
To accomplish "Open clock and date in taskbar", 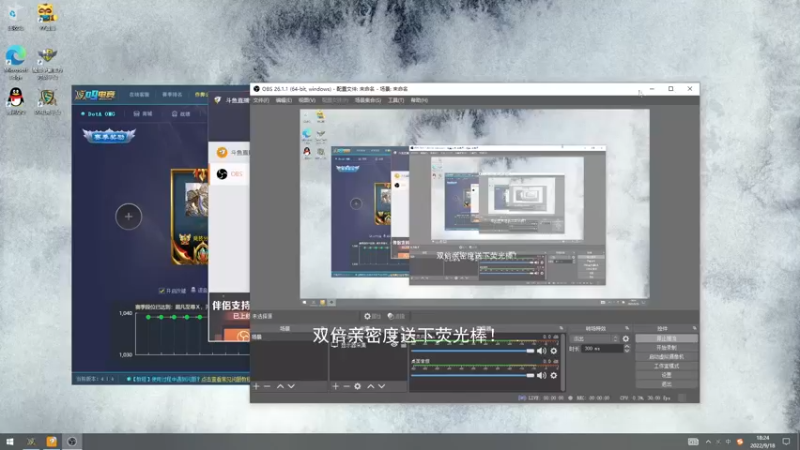I will 762,441.
